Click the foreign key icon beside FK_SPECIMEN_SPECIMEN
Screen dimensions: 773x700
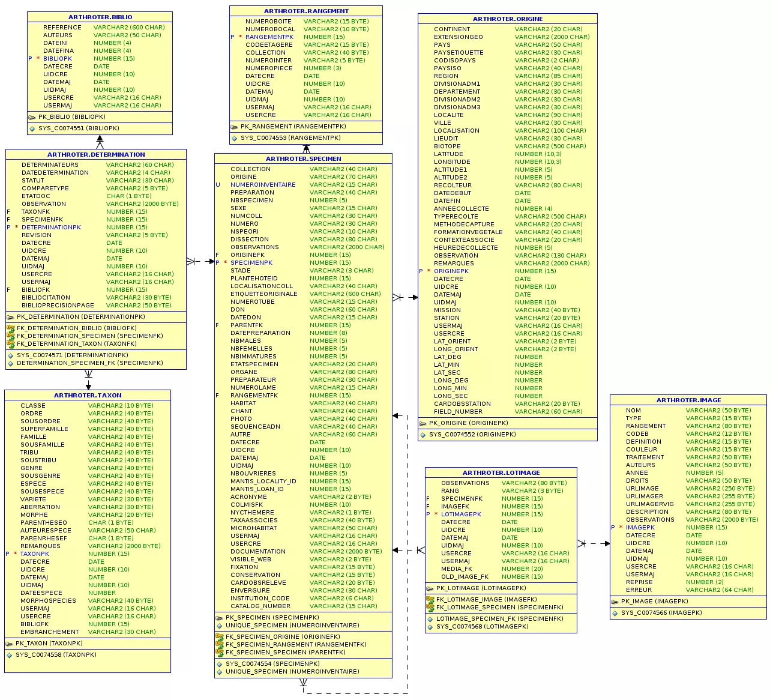[x=220, y=653]
